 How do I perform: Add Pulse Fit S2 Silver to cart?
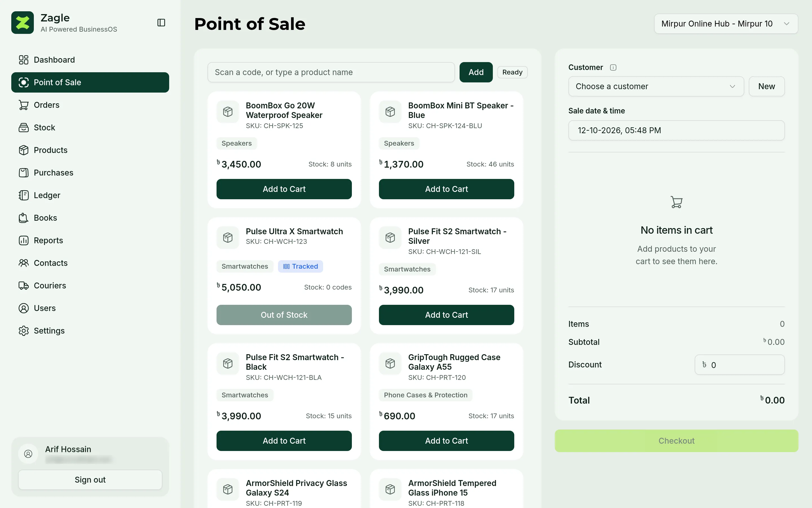coord(446,315)
